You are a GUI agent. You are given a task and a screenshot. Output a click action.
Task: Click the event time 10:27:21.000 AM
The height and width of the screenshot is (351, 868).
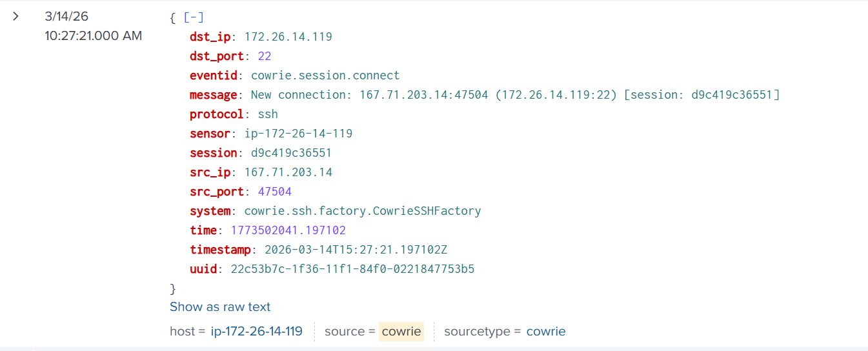point(93,36)
